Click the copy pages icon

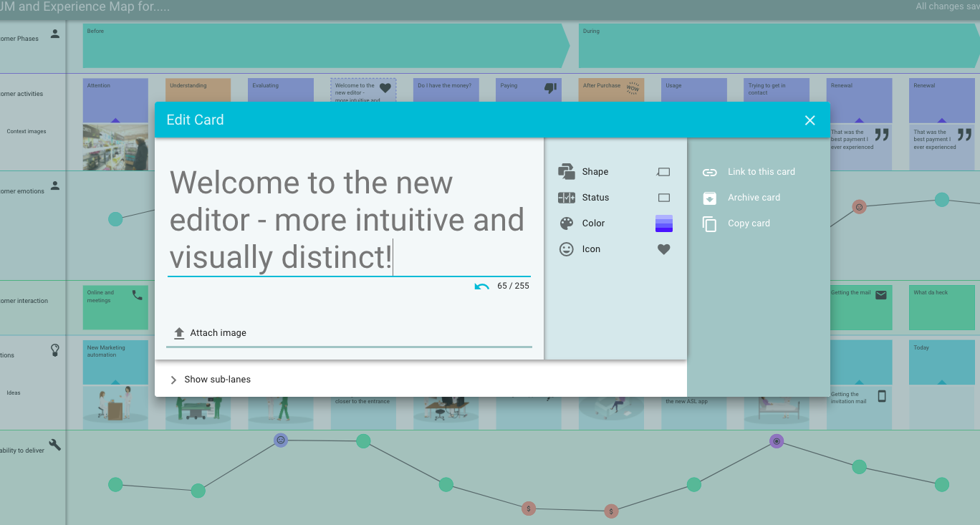tap(709, 223)
